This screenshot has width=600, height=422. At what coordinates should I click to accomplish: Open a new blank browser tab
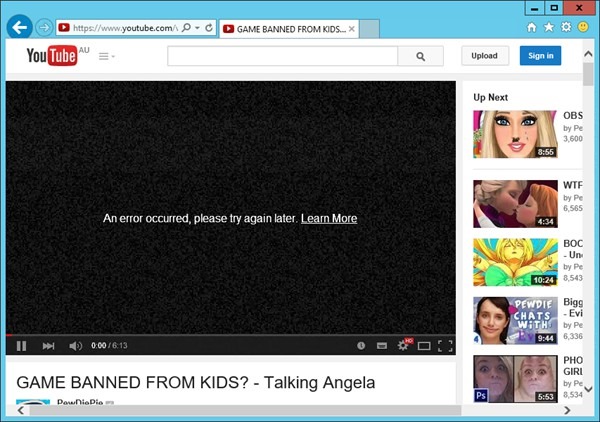(x=369, y=29)
